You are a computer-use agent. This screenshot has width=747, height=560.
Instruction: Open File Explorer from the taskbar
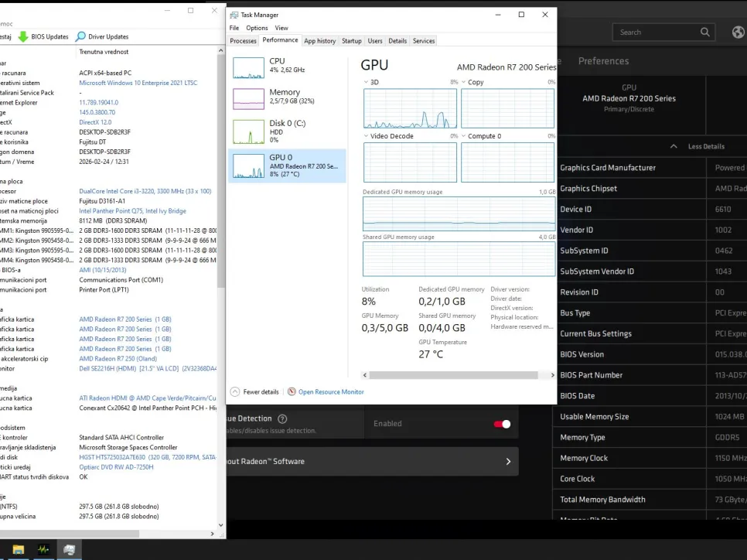click(x=18, y=550)
